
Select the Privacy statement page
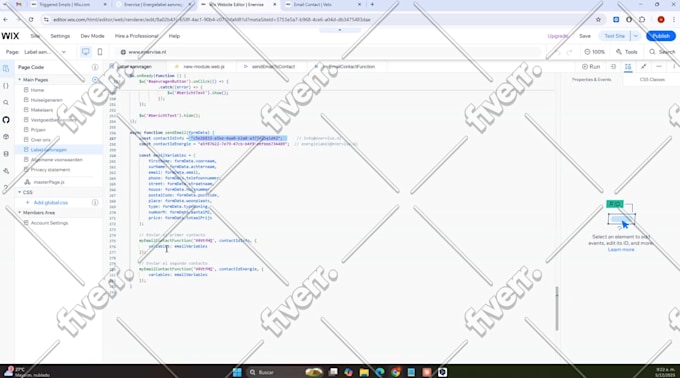50,170
